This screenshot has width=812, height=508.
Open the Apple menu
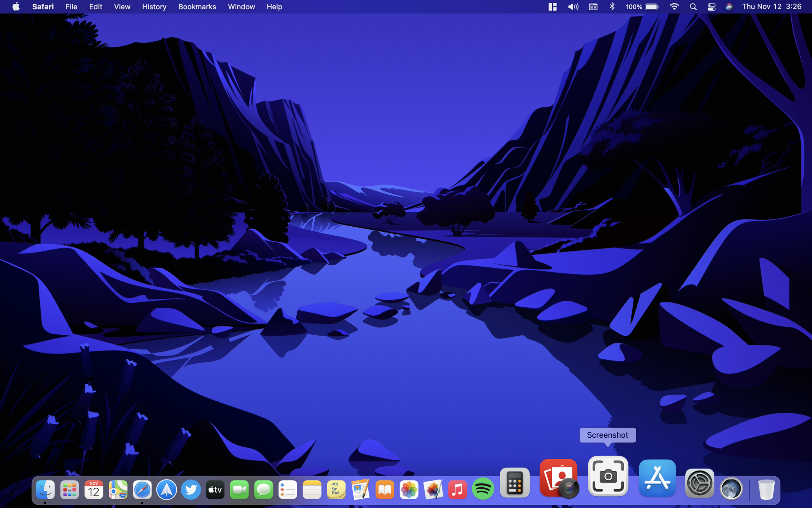click(x=16, y=7)
